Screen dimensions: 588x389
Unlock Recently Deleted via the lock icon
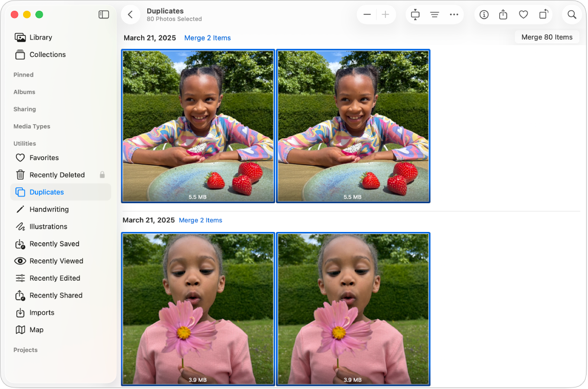click(x=102, y=174)
